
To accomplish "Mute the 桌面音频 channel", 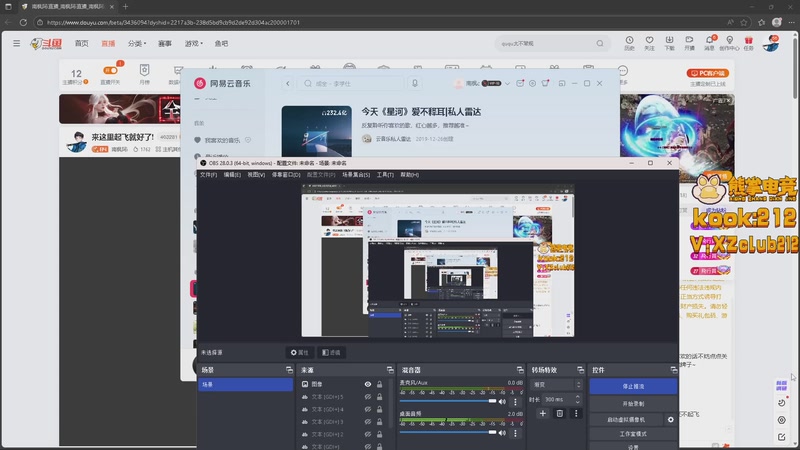I will pos(502,433).
